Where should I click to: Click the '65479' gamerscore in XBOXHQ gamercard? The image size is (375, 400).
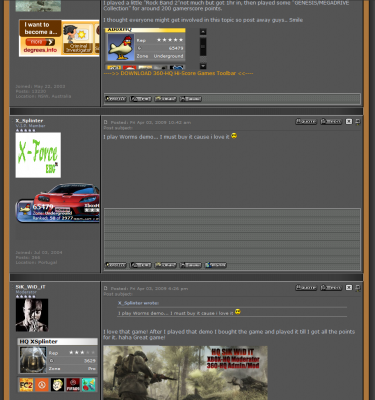pos(176,48)
